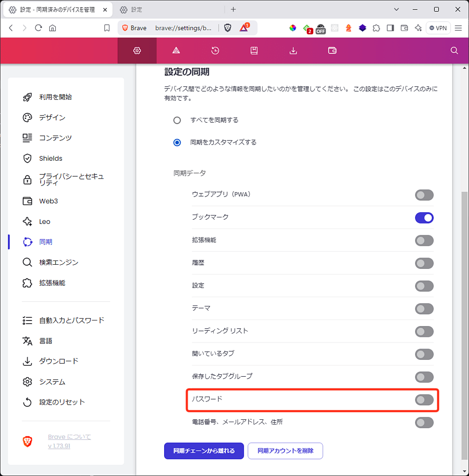The width and height of the screenshot is (469, 476).
Task: Open the Brave Wallet icon in the banner
Action: coord(332,51)
